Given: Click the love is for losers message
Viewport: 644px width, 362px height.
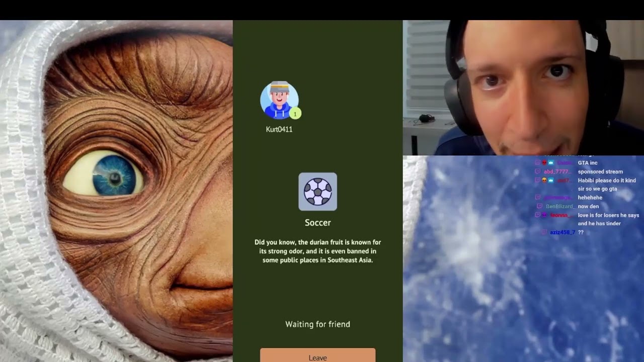Looking at the screenshot, I should (x=608, y=219).
